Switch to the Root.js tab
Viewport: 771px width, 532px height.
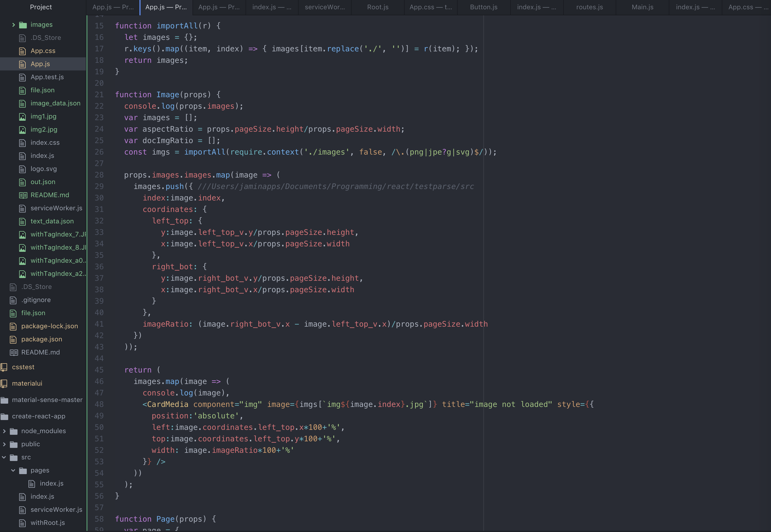pos(377,7)
